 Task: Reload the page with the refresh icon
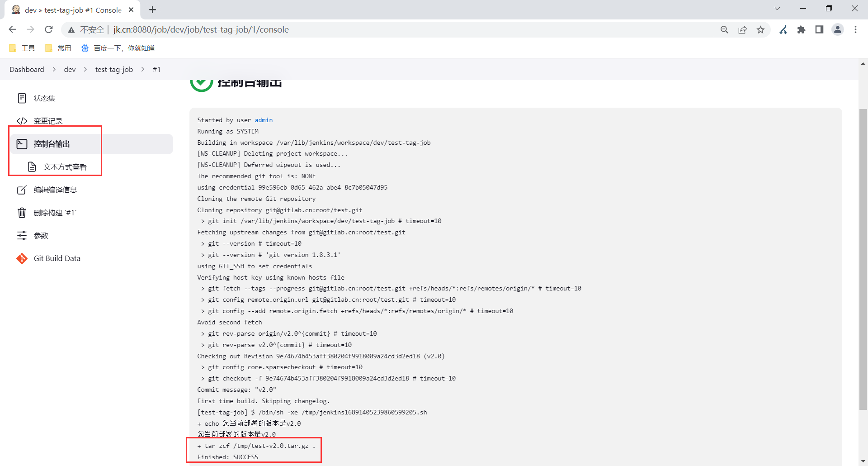tap(49, 29)
